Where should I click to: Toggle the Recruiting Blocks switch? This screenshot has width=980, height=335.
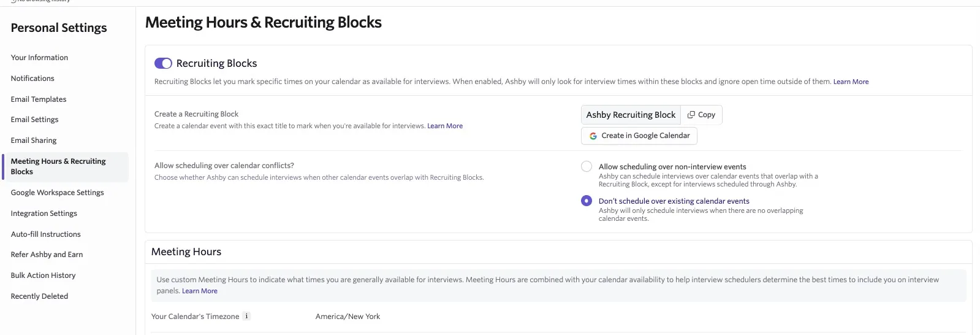pos(163,63)
